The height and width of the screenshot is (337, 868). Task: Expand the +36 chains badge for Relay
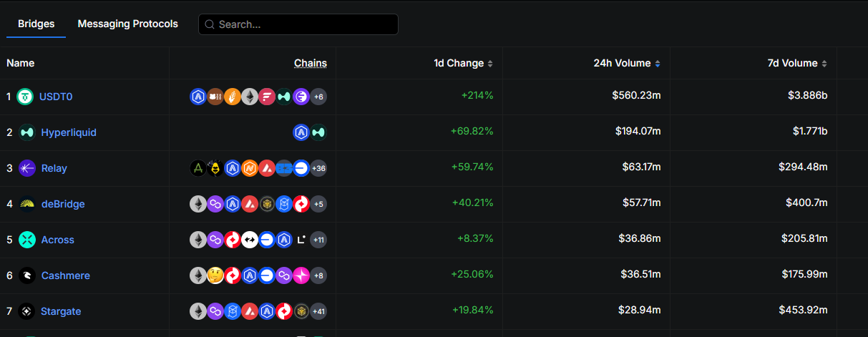[318, 168]
